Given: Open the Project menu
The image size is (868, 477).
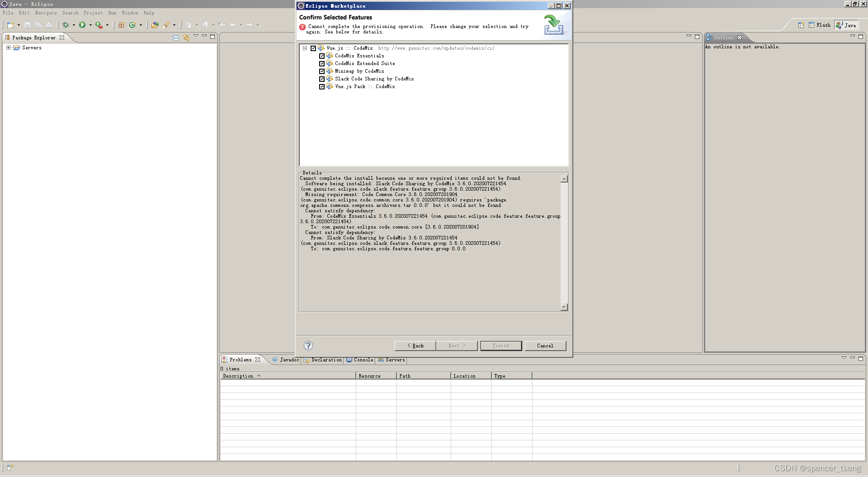Looking at the screenshot, I should [93, 13].
